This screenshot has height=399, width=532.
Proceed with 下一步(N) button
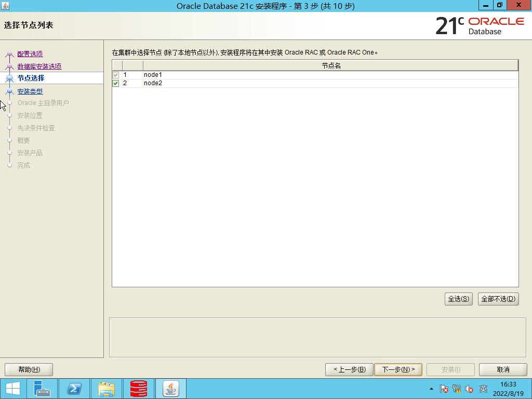(x=398, y=369)
